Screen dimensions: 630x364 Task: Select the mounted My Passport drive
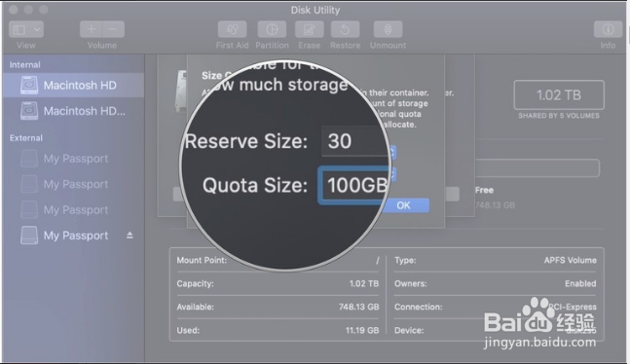[x=73, y=236]
